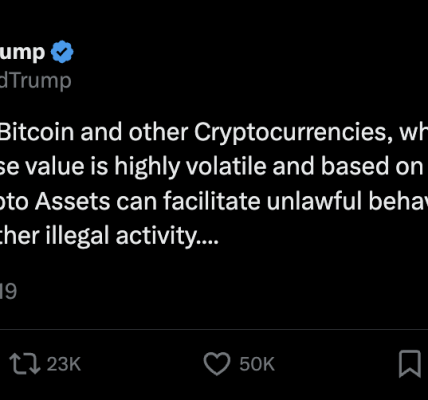This screenshot has height=400, width=428.
Task: Open the 50K likes count
Action: coord(257,364)
